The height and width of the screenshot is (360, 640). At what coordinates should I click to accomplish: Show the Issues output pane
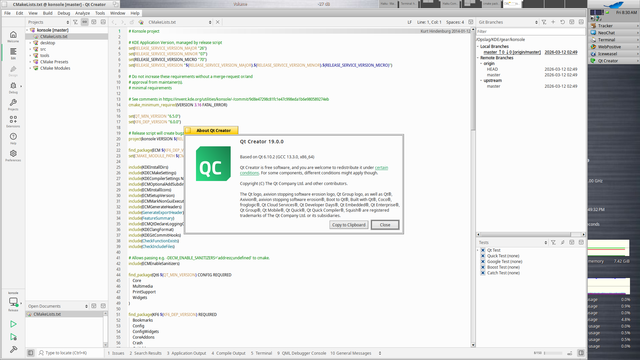(116, 353)
